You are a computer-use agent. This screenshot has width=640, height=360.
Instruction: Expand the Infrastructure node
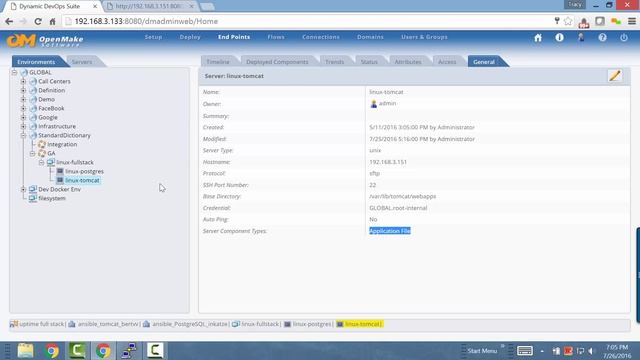[23, 126]
